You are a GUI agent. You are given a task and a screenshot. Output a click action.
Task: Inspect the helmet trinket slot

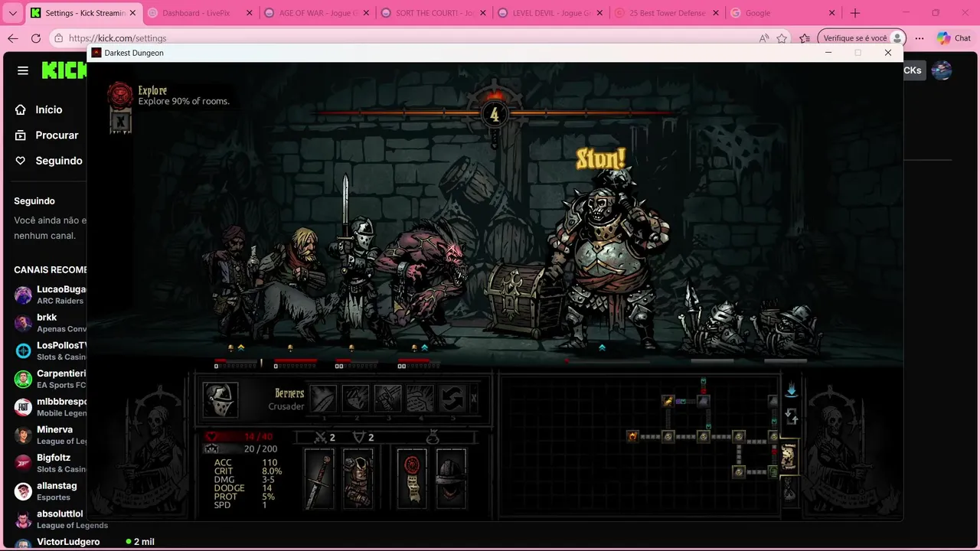click(451, 478)
